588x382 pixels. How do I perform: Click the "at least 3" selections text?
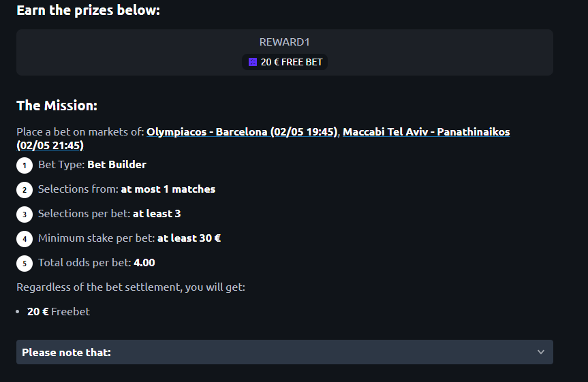tap(157, 214)
